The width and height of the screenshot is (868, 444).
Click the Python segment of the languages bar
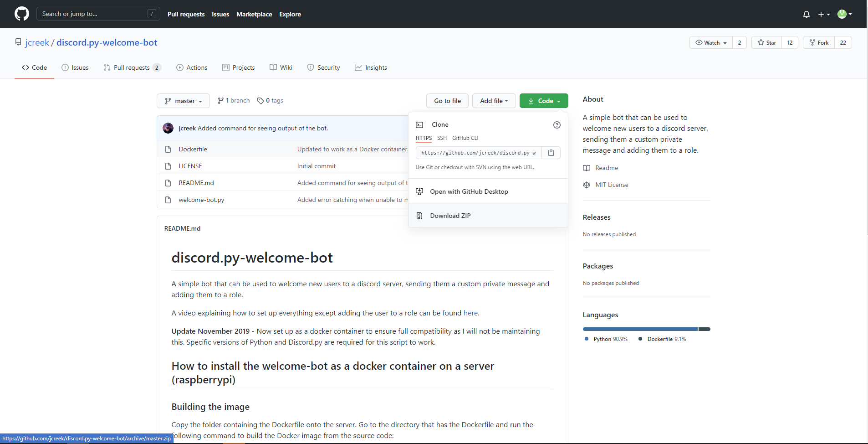pos(640,329)
